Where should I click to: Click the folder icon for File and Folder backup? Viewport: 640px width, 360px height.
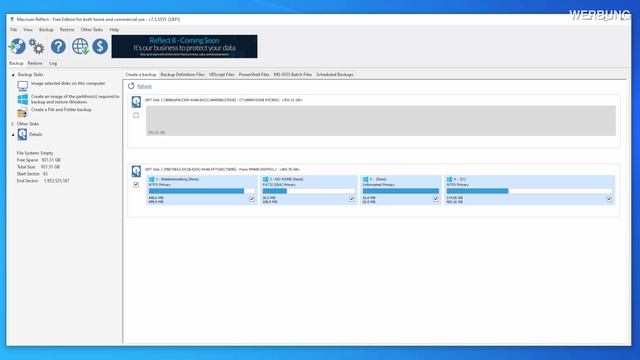(x=22, y=113)
